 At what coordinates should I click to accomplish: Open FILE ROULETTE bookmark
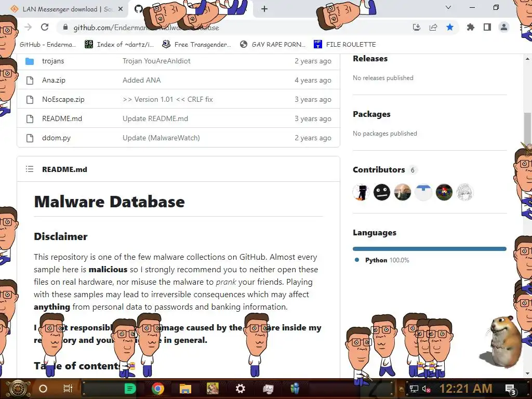coord(345,45)
